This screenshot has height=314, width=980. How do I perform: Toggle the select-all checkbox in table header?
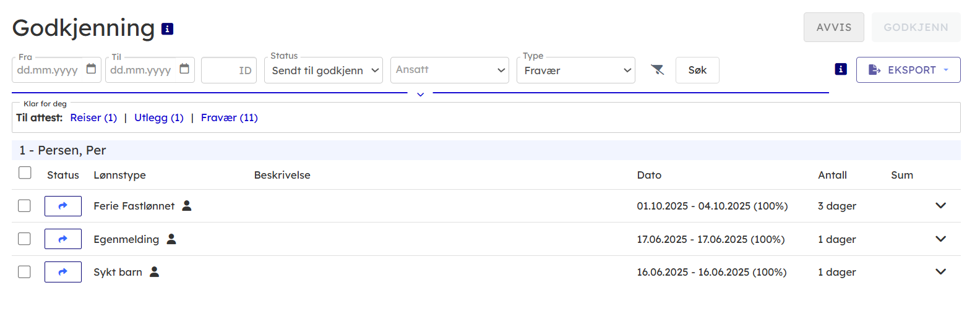click(x=25, y=173)
